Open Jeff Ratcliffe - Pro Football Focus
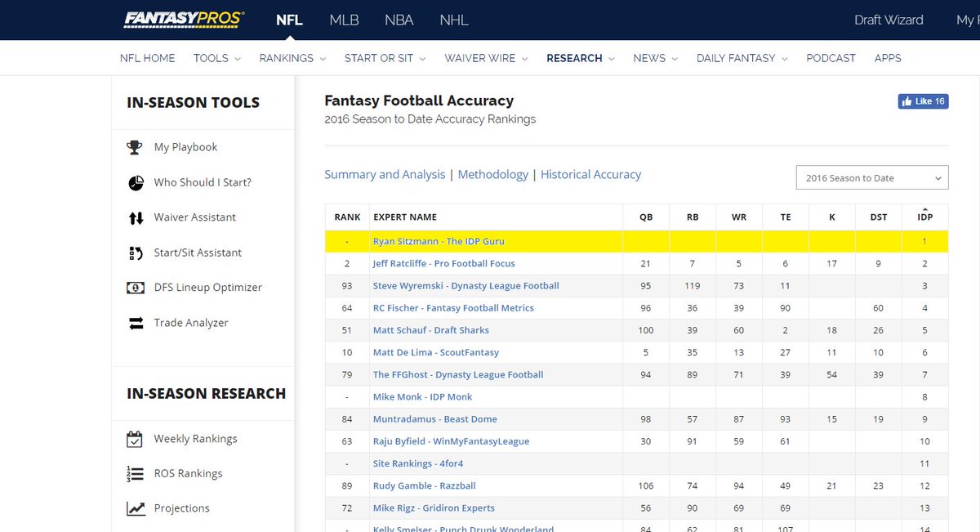This screenshot has height=532, width=980. (444, 263)
